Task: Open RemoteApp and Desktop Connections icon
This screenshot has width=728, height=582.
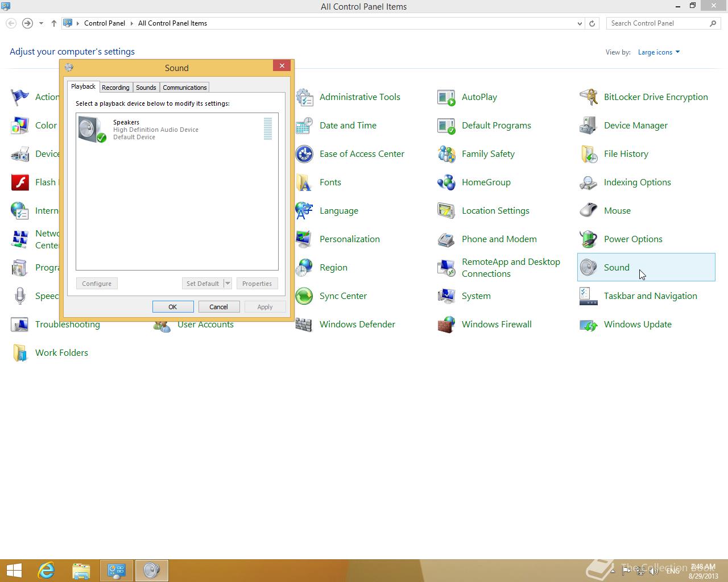Action: click(446, 268)
